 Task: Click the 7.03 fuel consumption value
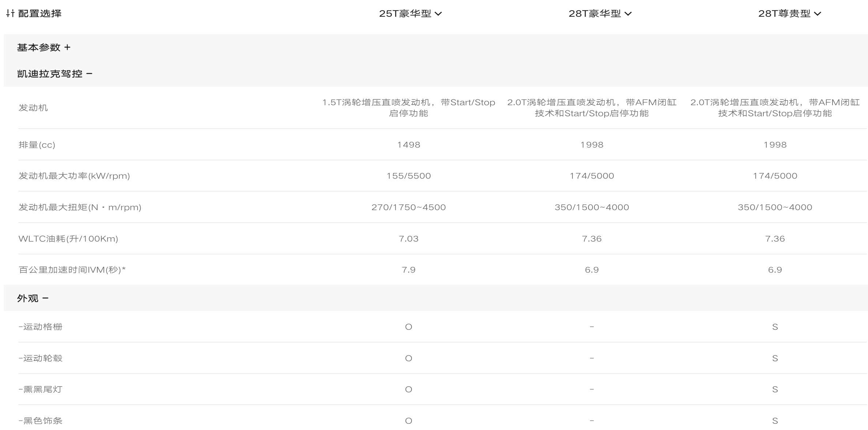point(409,239)
